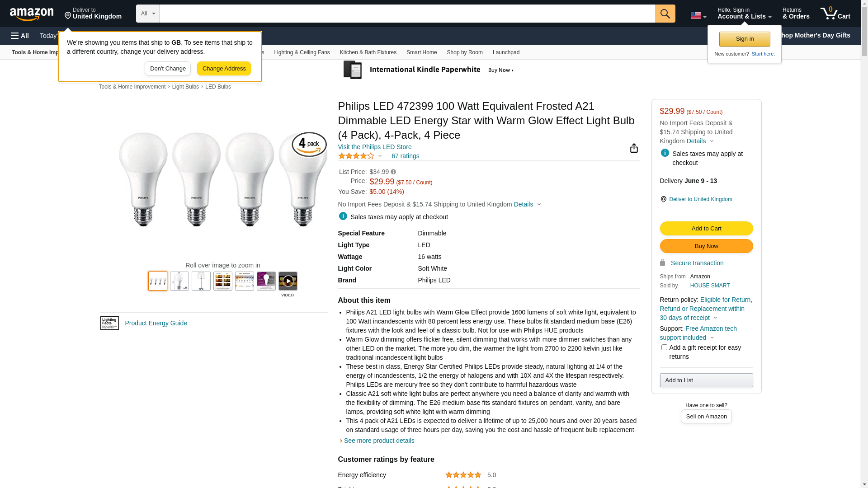Focus the Amazon search text field

[407, 14]
